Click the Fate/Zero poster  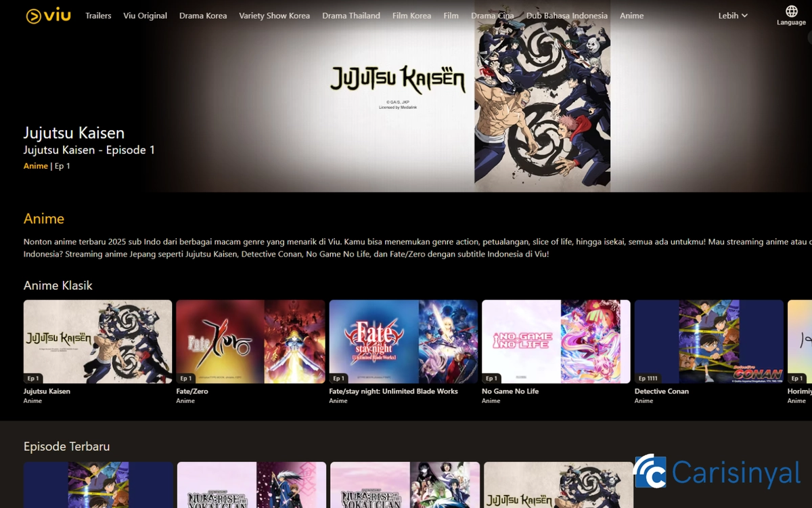tap(250, 341)
